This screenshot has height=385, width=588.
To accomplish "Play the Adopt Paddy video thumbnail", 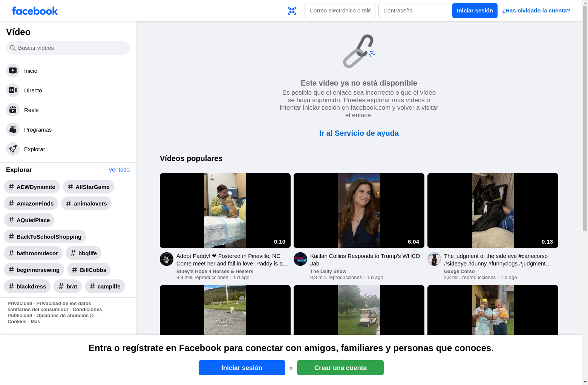I will tap(225, 210).
